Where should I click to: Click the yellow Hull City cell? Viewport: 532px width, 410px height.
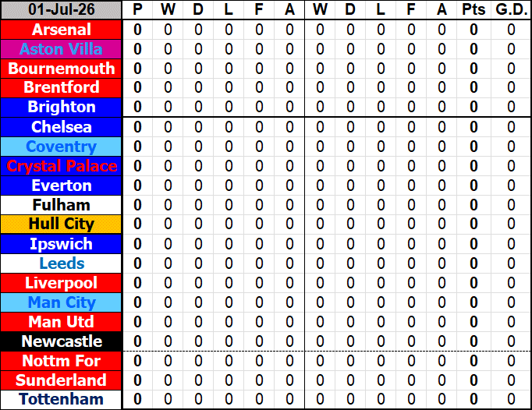[61, 224]
